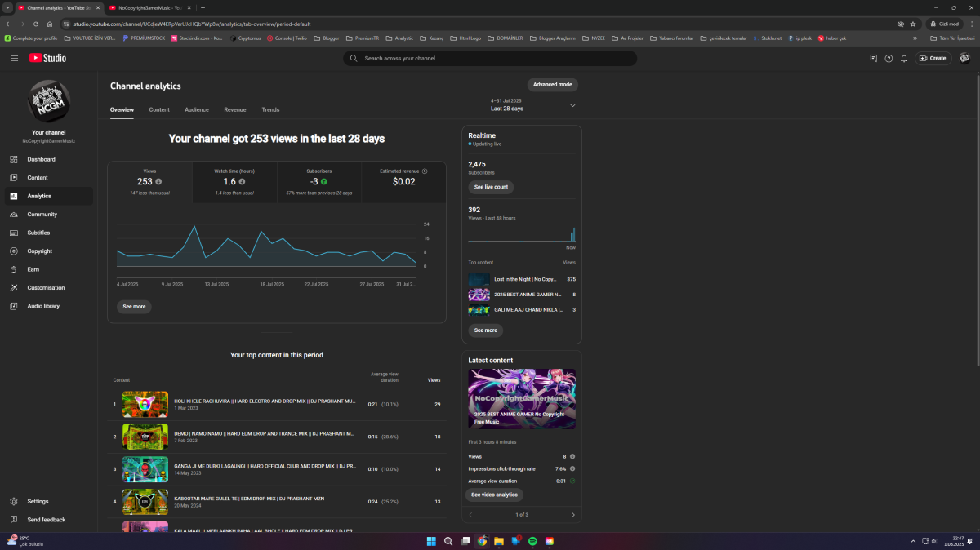Reload the page in the browser
Viewport: 980px width, 550px height.
(x=35, y=24)
